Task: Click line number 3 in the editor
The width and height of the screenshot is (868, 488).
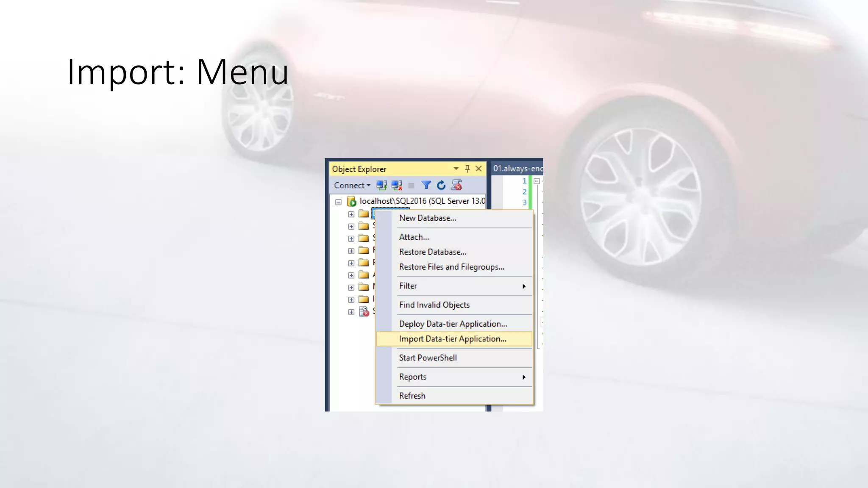Action: coord(524,202)
